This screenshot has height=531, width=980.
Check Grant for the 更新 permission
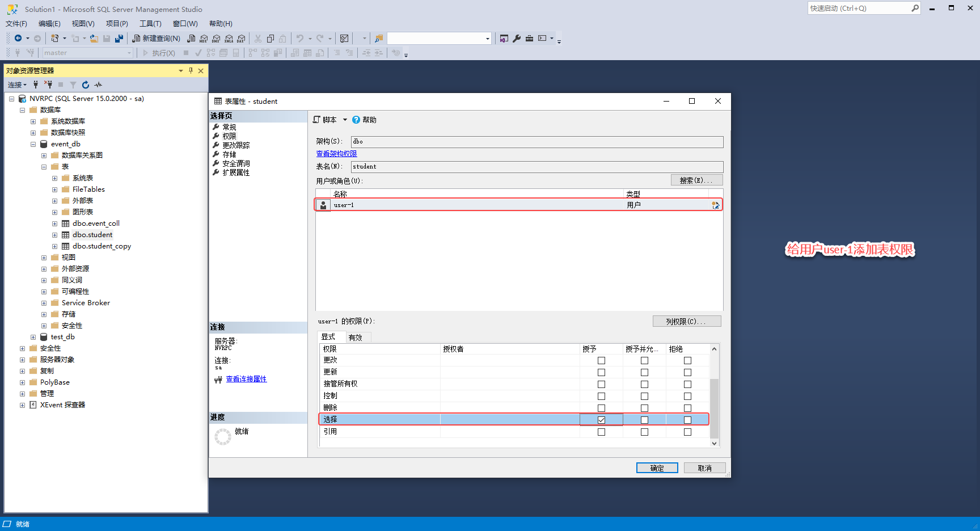(x=601, y=373)
